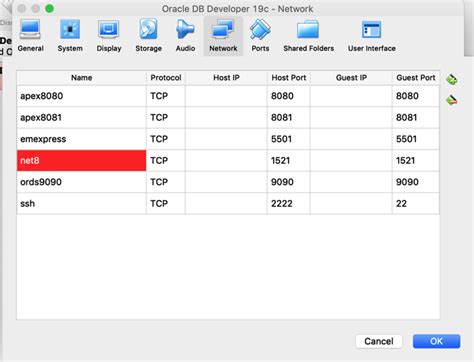Click guest port 8081 cell
This screenshot has height=362, width=474.
pyautogui.click(x=416, y=117)
